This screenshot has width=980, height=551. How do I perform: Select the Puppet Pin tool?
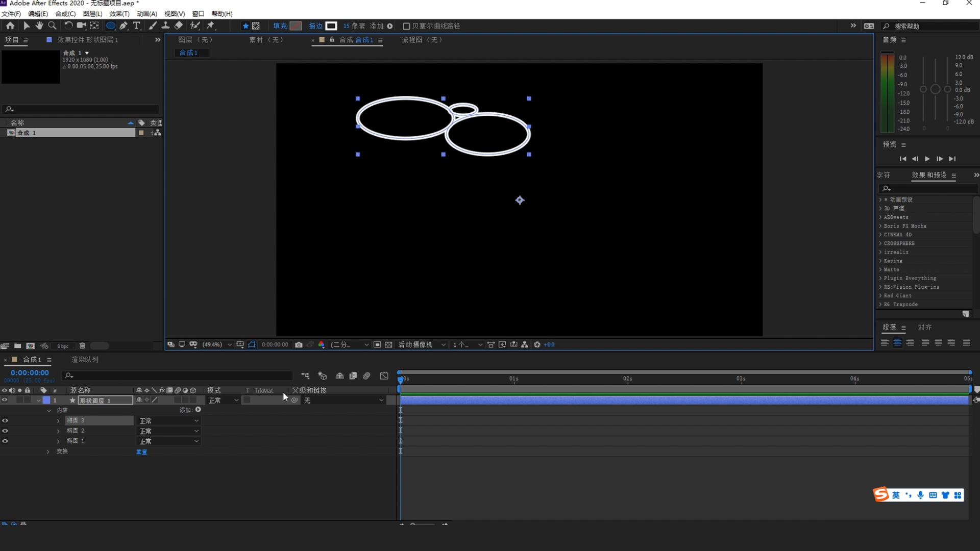pyautogui.click(x=211, y=26)
